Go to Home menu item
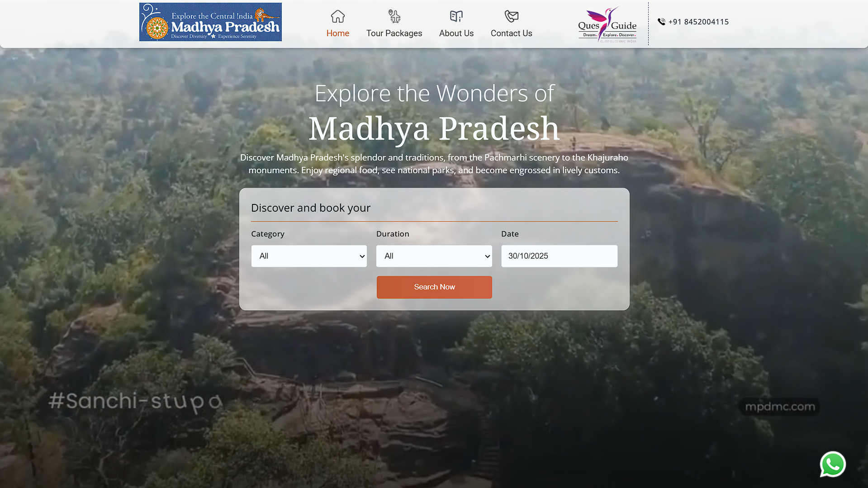The height and width of the screenshot is (488, 868). coord(337,33)
